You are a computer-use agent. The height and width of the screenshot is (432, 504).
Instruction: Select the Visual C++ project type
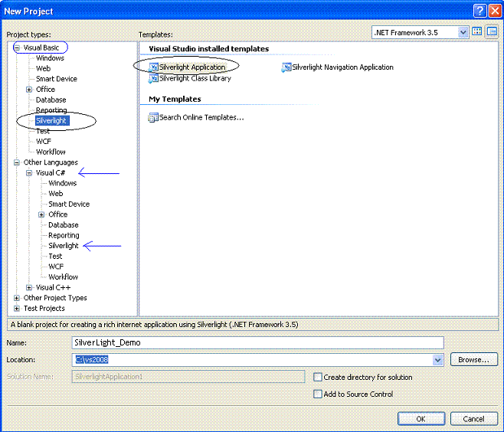[54, 288]
